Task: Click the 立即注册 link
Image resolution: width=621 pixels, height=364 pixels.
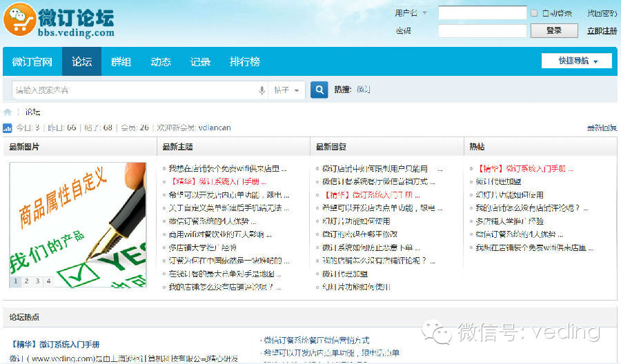Action: pyautogui.click(x=602, y=31)
